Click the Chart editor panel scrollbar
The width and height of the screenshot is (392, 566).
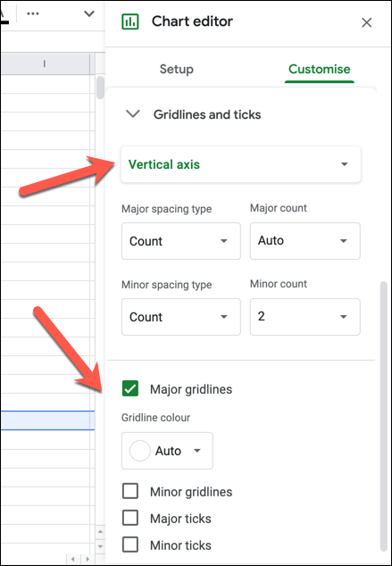384,415
